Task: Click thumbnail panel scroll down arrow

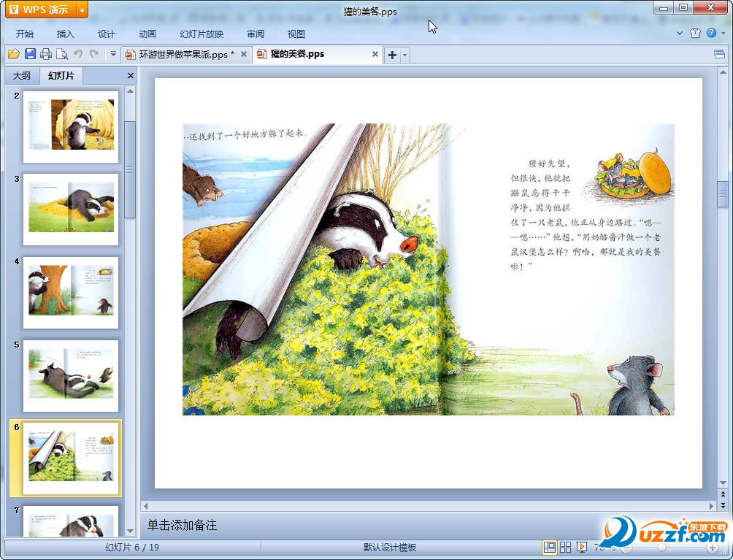Action: [131, 531]
